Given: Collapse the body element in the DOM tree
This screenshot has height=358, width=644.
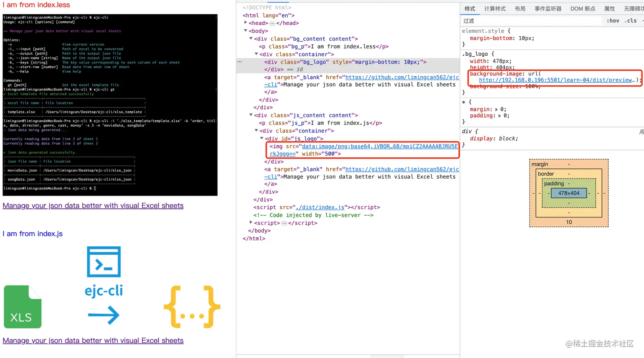Looking at the screenshot, I should 245,31.
